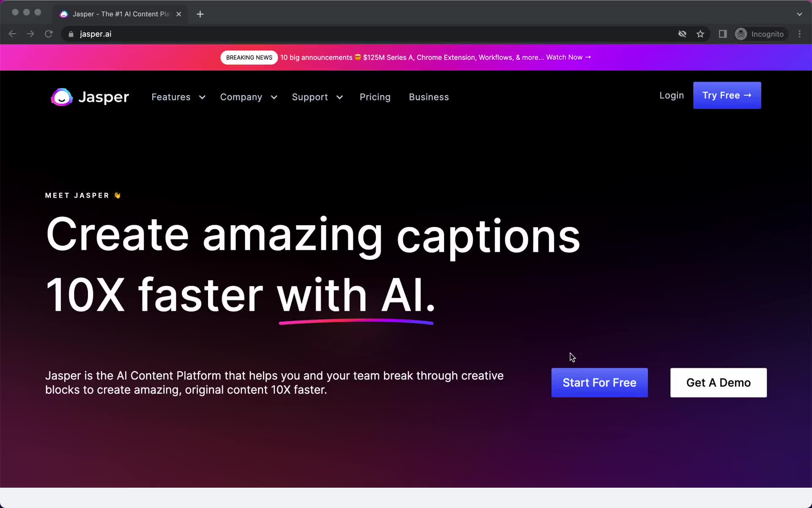Screen dimensions: 812x508
Task: Click the Start For Free button
Action: pos(599,382)
